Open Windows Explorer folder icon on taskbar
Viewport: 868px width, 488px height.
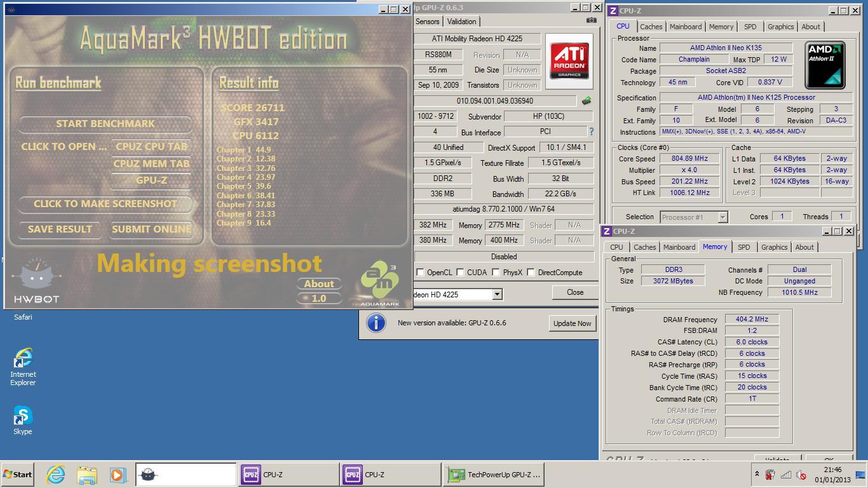(x=86, y=475)
